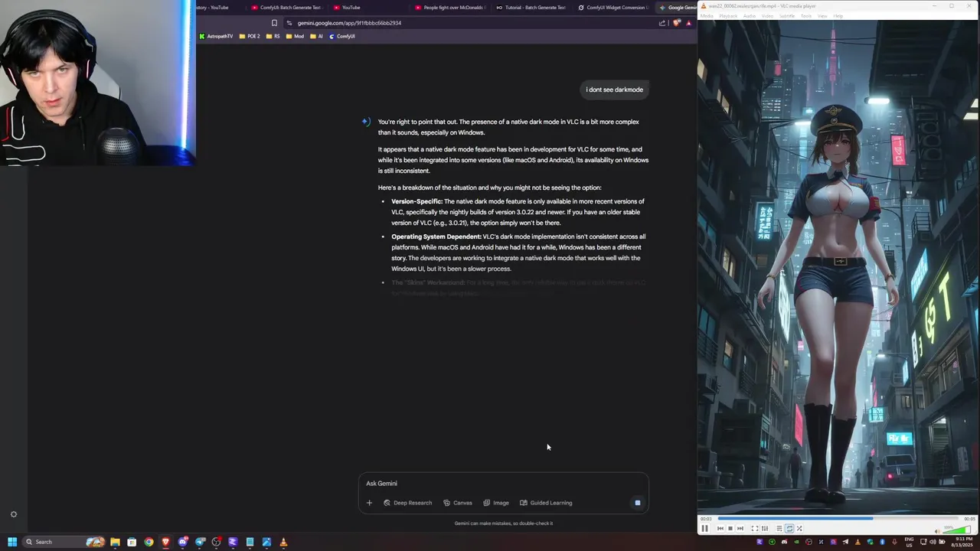Toggle shuffle/random in VLC
The width and height of the screenshot is (980, 551).
click(799, 528)
